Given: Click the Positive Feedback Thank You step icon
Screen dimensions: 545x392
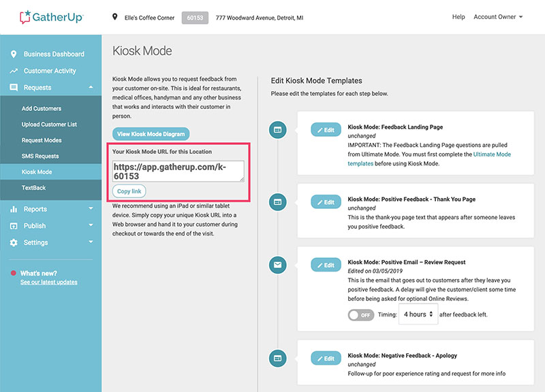Looking at the screenshot, I should tap(278, 202).
